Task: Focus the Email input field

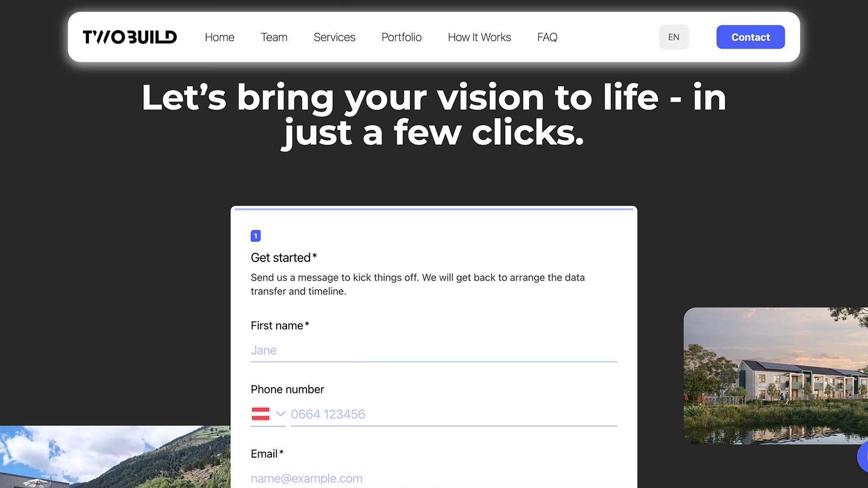Action: 434,478
